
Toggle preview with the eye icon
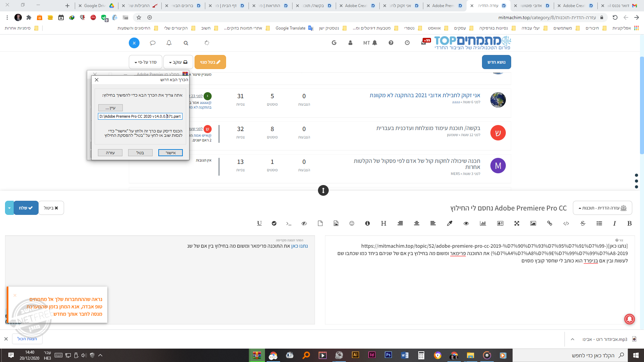[466, 224]
